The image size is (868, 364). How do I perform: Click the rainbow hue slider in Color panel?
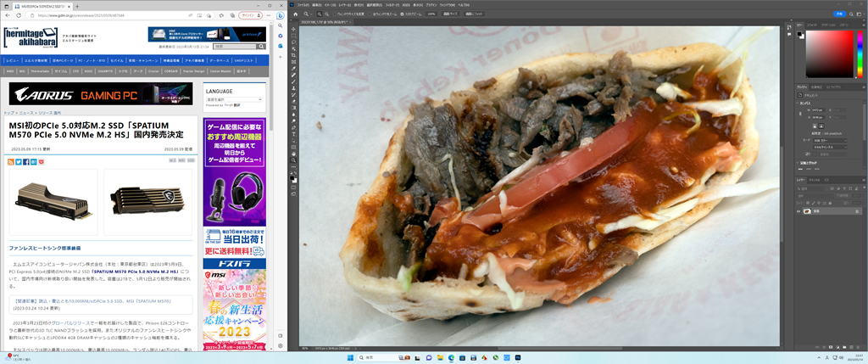click(x=860, y=53)
